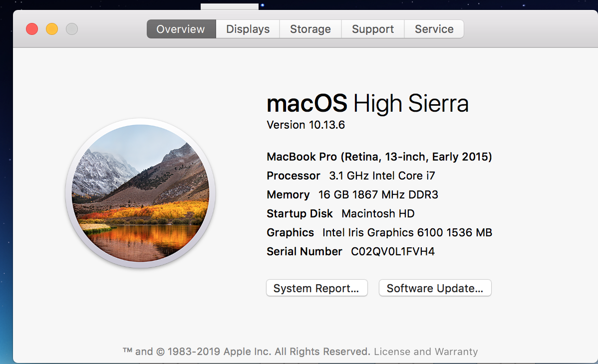Click the Memory 16 GB line

pyautogui.click(x=352, y=194)
